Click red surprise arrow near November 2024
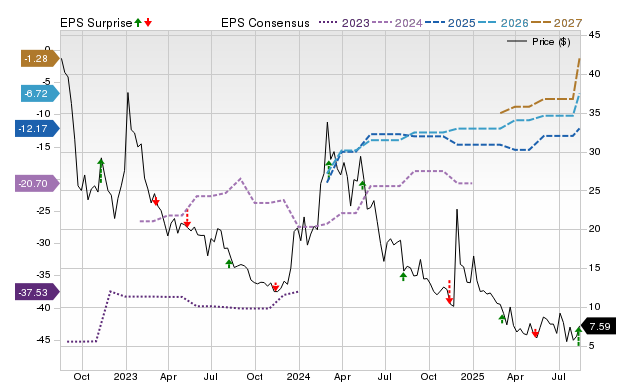The width and height of the screenshot is (640, 382). 449,292
